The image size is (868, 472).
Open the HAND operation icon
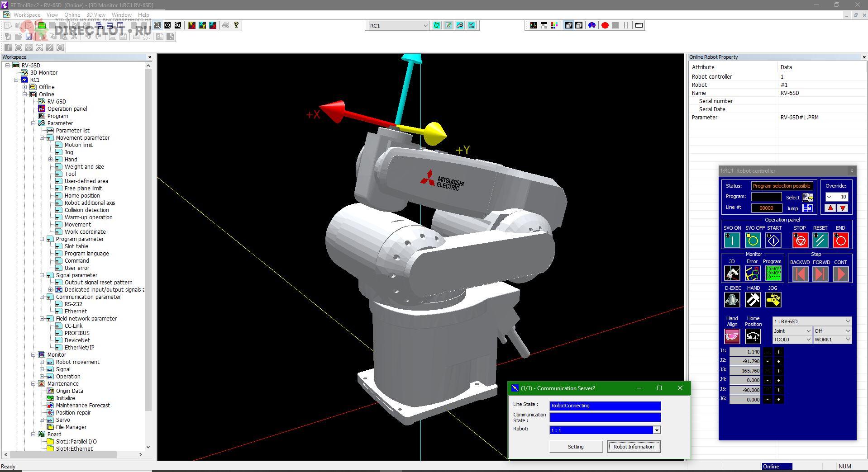click(753, 299)
